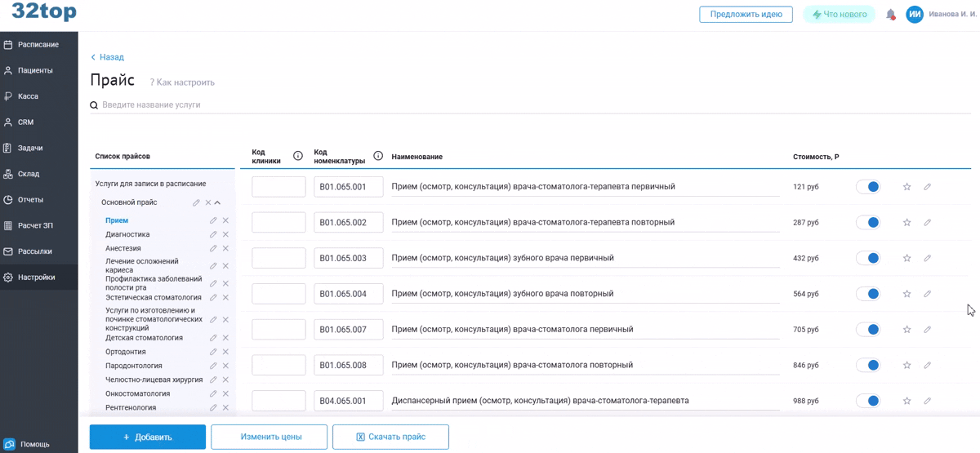Open the notifications bell icon
980x453 pixels.
pos(891,15)
